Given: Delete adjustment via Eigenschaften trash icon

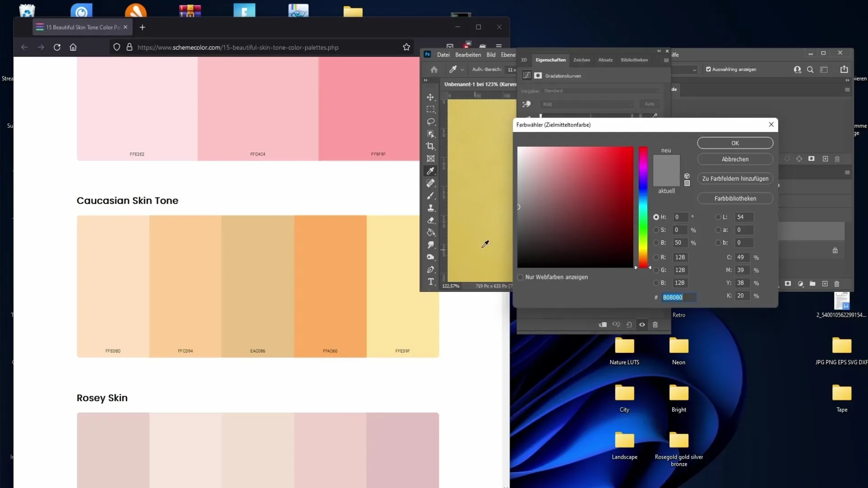Looking at the screenshot, I should click(655, 324).
